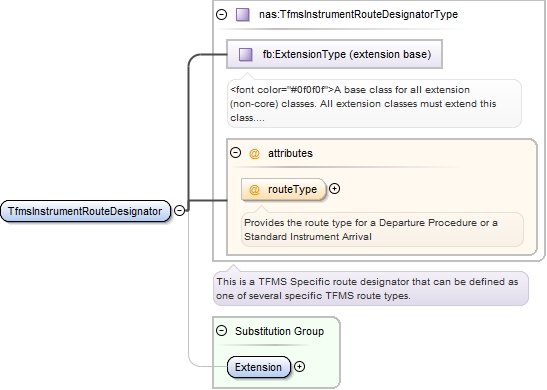Collapse the Substitution Group box

pos(222,331)
